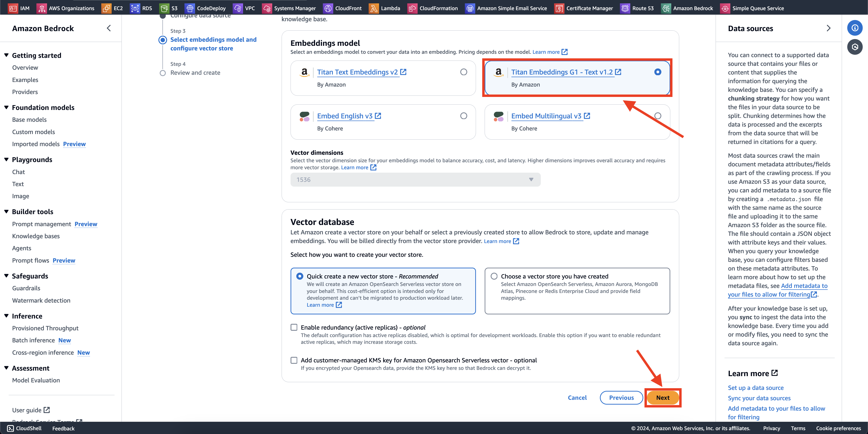Open Guardrails in the sidebar
868x434 pixels.
click(26, 288)
